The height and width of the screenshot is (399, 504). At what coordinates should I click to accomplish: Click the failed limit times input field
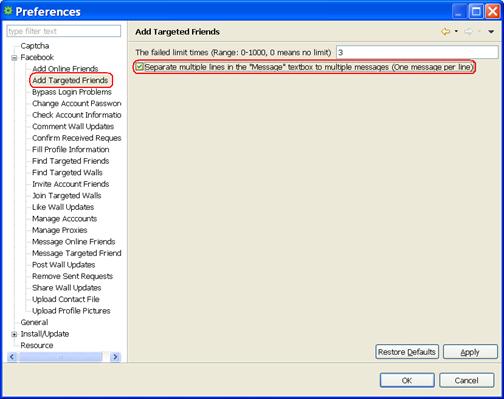pyautogui.click(x=417, y=52)
